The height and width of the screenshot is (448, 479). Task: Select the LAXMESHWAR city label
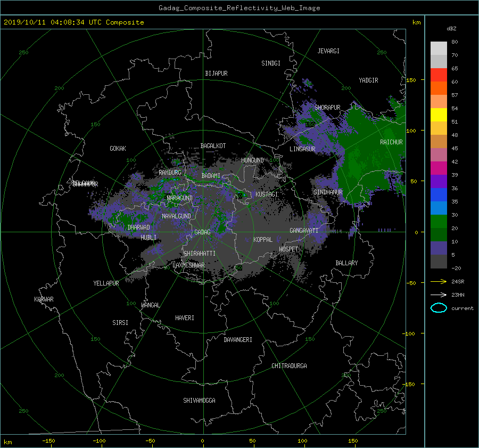tap(188, 265)
